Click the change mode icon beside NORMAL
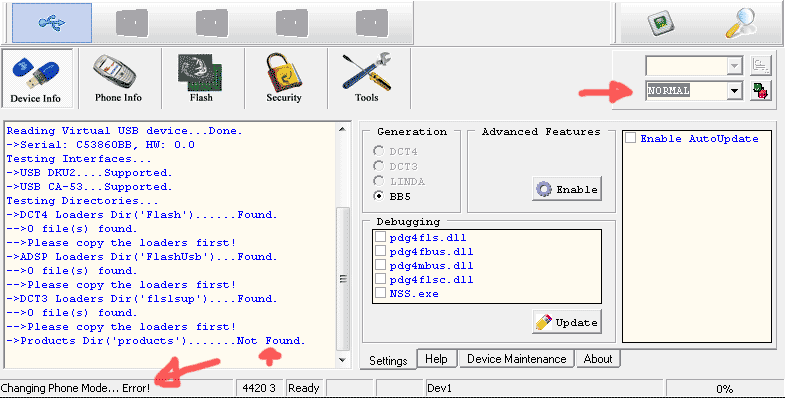This screenshot has height=398, width=785. tap(761, 91)
